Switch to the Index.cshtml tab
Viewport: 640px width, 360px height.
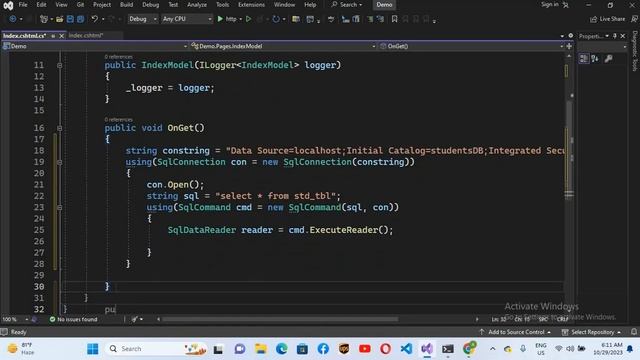(x=86, y=36)
